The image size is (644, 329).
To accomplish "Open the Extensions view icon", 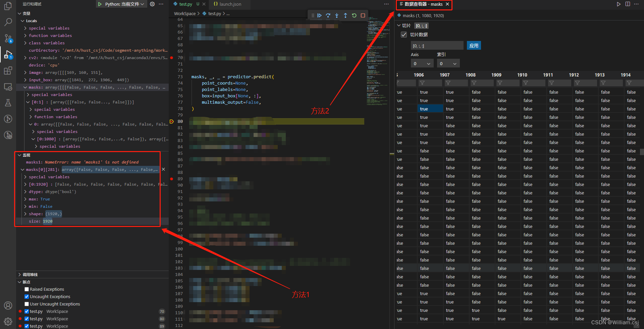I will pos(8,70).
